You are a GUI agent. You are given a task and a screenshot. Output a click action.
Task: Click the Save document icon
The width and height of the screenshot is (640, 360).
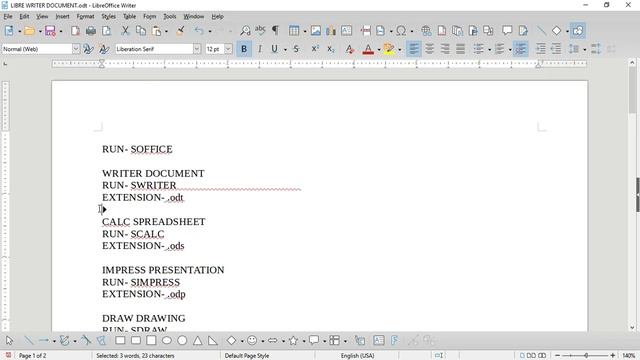pos(50,31)
